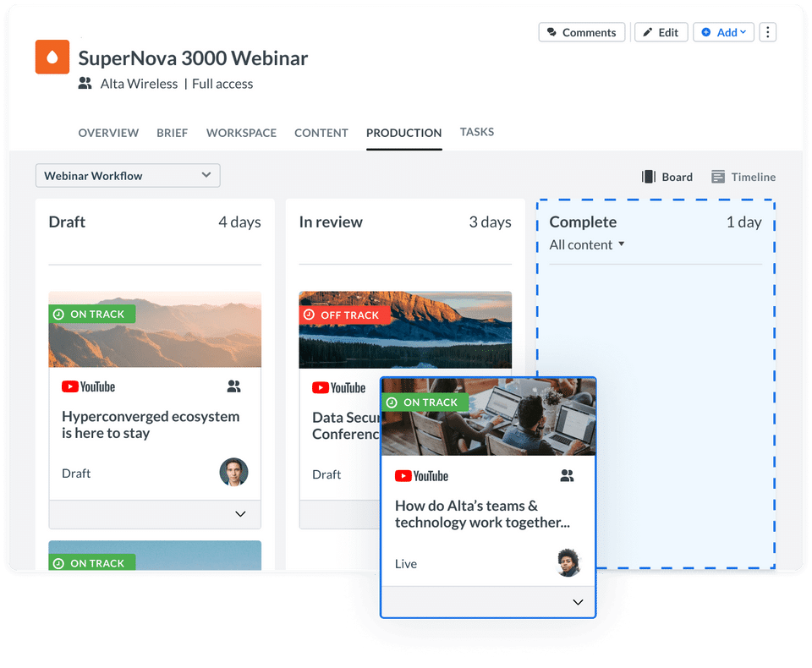
Task: Switch to Timeline view
Action: [743, 177]
